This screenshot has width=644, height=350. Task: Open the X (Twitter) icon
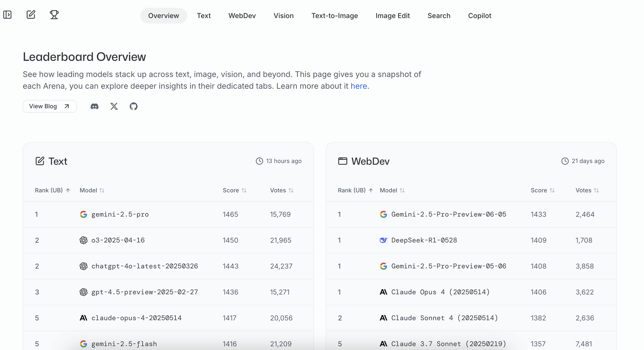click(114, 106)
